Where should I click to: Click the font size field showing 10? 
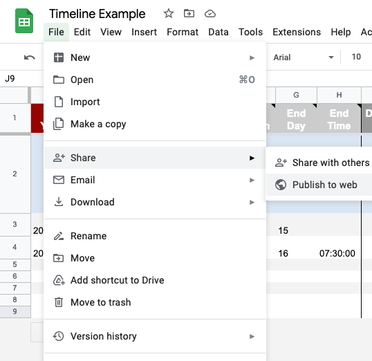click(x=356, y=57)
